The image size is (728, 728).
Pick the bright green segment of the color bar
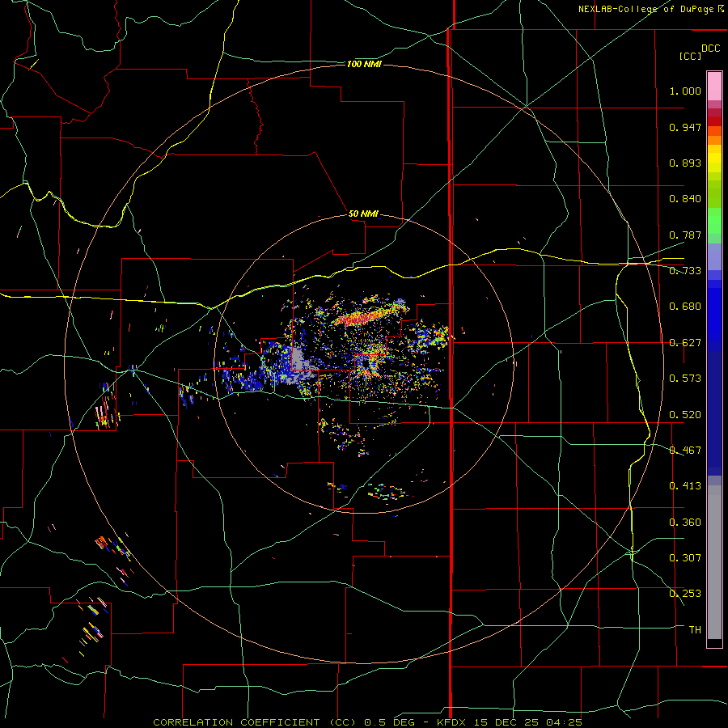(x=714, y=221)
